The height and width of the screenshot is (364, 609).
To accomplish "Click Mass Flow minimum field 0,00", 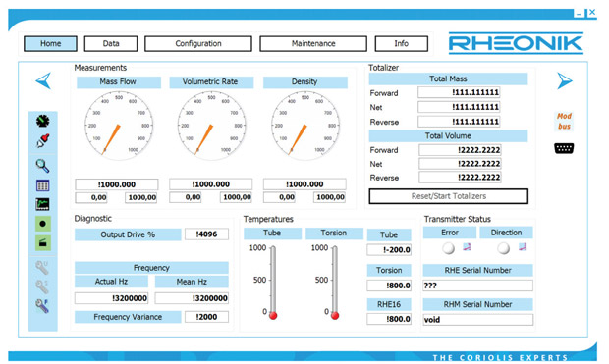I will 91,197.
